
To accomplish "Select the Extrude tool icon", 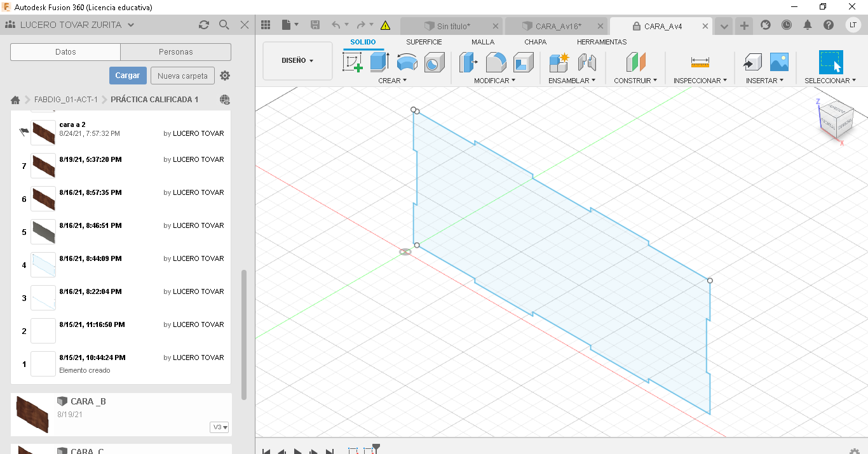I will (x=379, y=62).
